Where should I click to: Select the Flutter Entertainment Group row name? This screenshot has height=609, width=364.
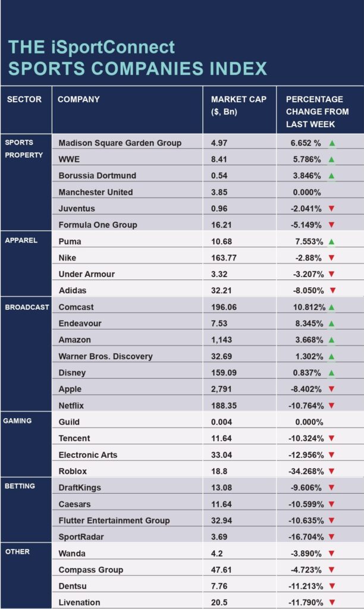[114, 520]
